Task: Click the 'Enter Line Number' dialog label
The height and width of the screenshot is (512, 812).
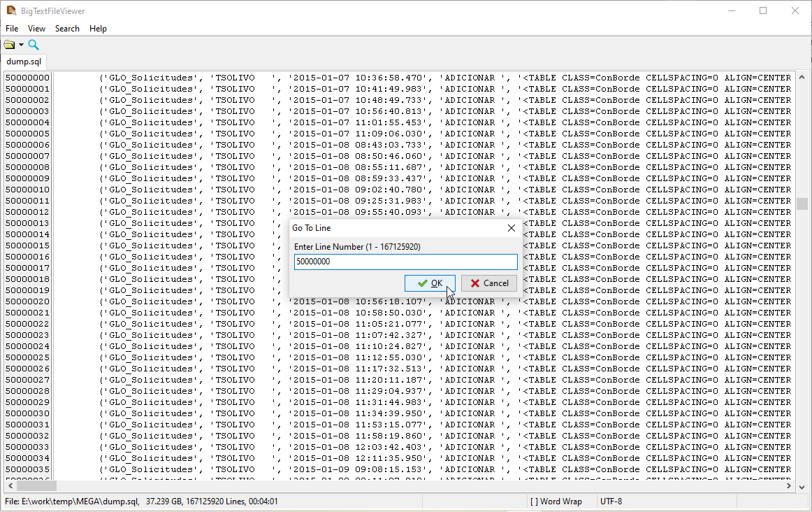Action: click(357, 247)
